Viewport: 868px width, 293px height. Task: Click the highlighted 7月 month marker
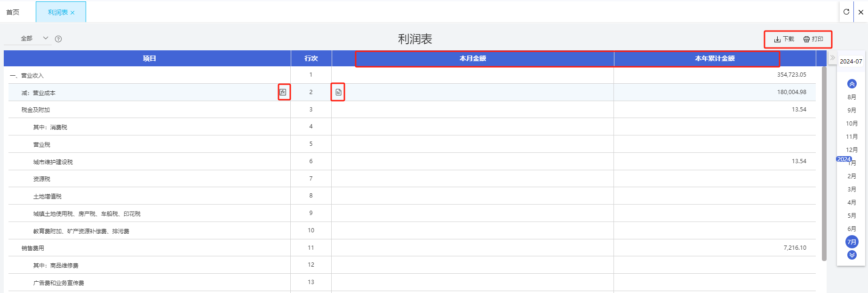[x=852, y=242]
